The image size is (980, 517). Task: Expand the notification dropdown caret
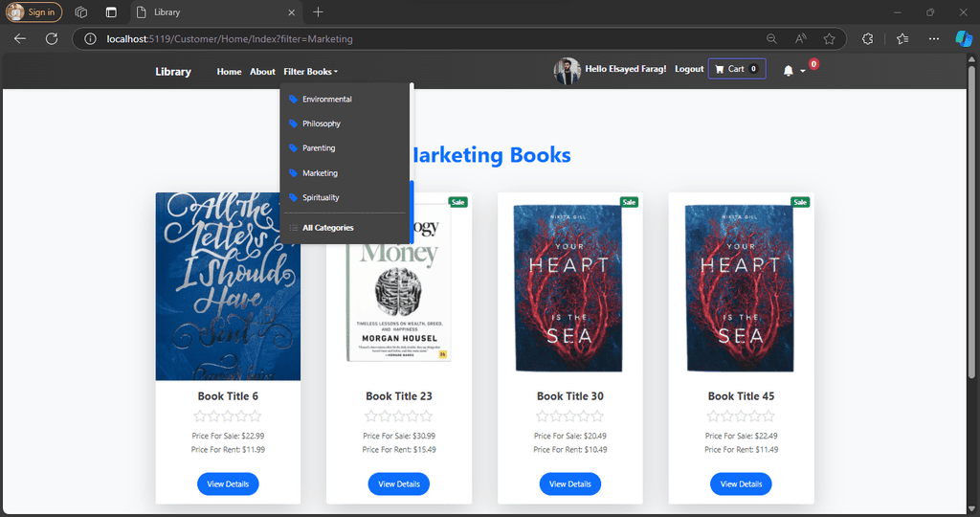803,71
